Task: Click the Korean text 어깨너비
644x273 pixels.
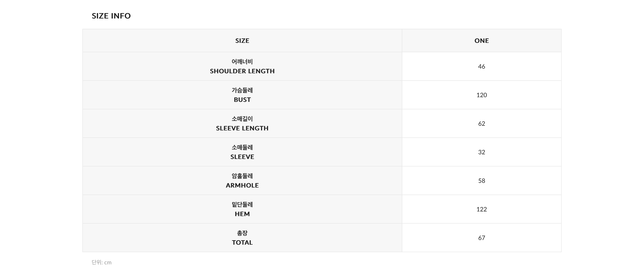Action: (x=242, y=62)
